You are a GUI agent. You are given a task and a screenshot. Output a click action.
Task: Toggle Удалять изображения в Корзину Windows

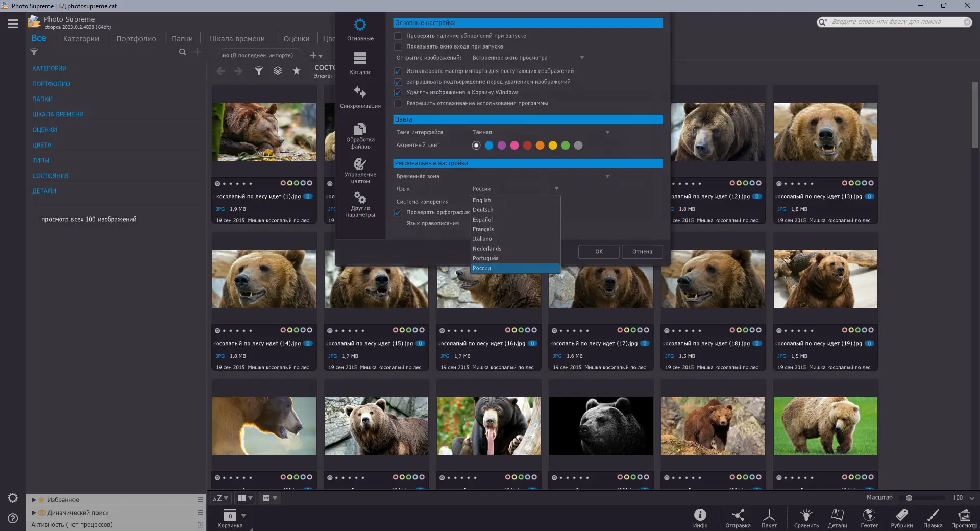tap(398, 92)
